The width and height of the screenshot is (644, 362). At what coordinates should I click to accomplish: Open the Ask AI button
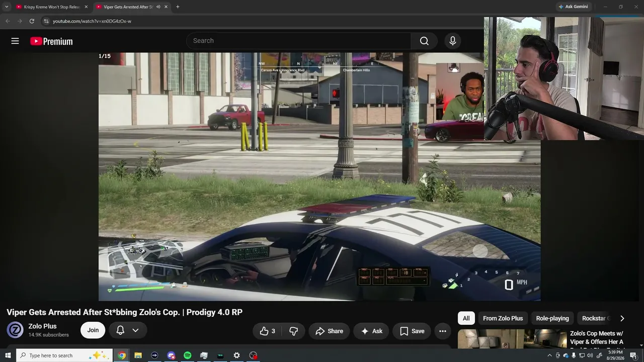pyautogui.click(x=371, y=331)
